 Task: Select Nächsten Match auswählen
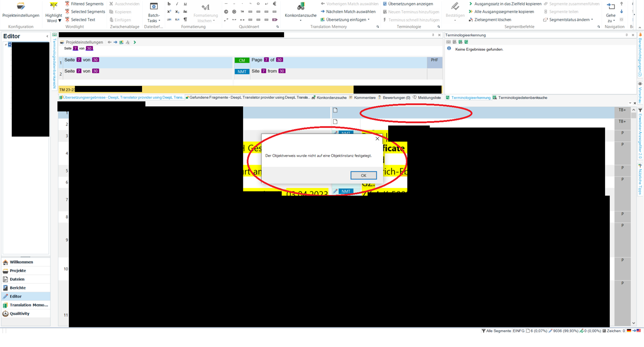pyautogui.click(x=350, y=12)
